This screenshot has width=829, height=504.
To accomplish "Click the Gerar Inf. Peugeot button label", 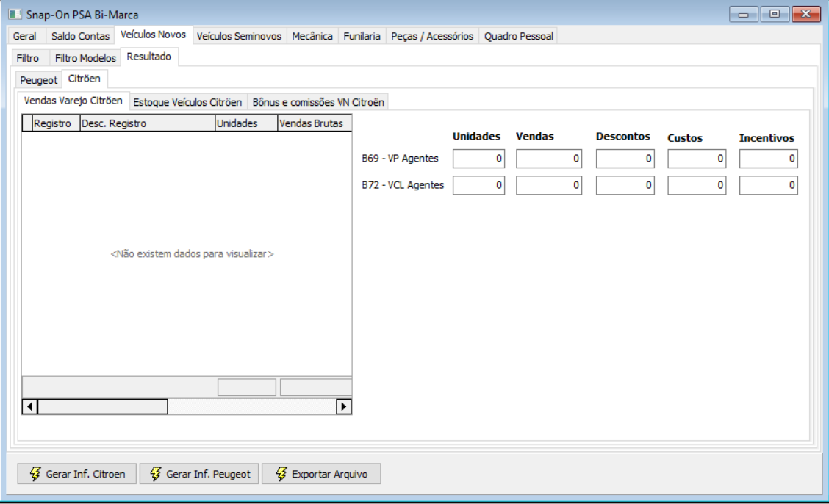I will (x=208, y=474).
